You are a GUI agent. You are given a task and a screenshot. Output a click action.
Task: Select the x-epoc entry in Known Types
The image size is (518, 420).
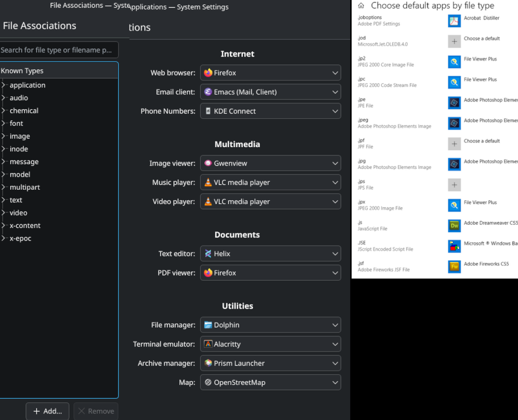tap(20, 239)
